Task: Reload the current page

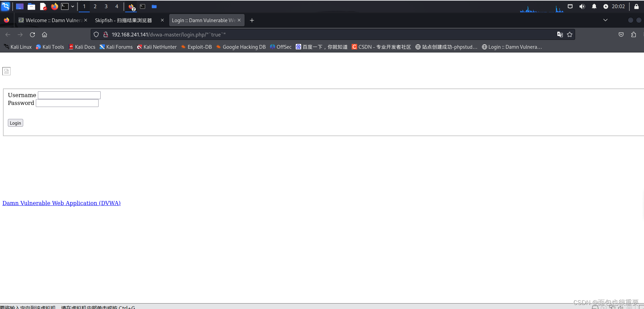Action: (x=32, y=35)
